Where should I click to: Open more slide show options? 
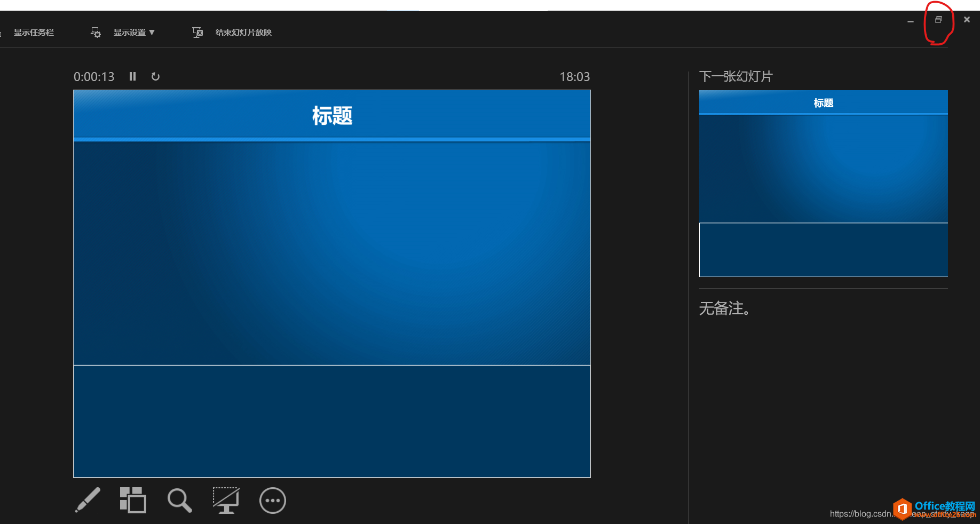(273, 501)
